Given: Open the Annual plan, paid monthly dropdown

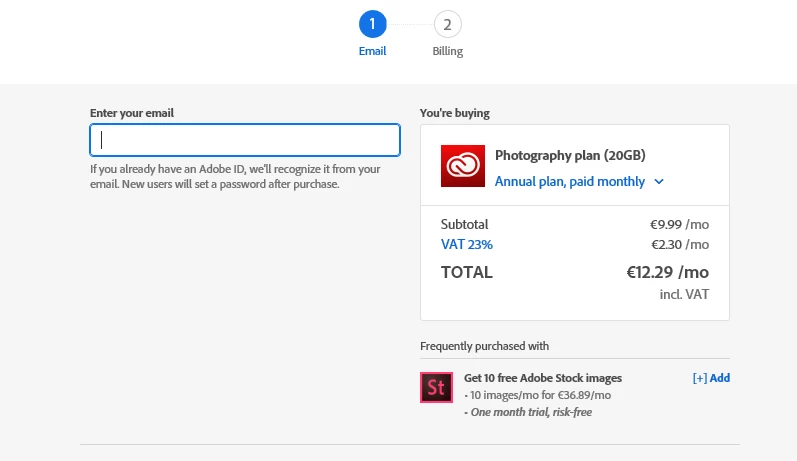Looking at the screenshot, I should (579, 181).
